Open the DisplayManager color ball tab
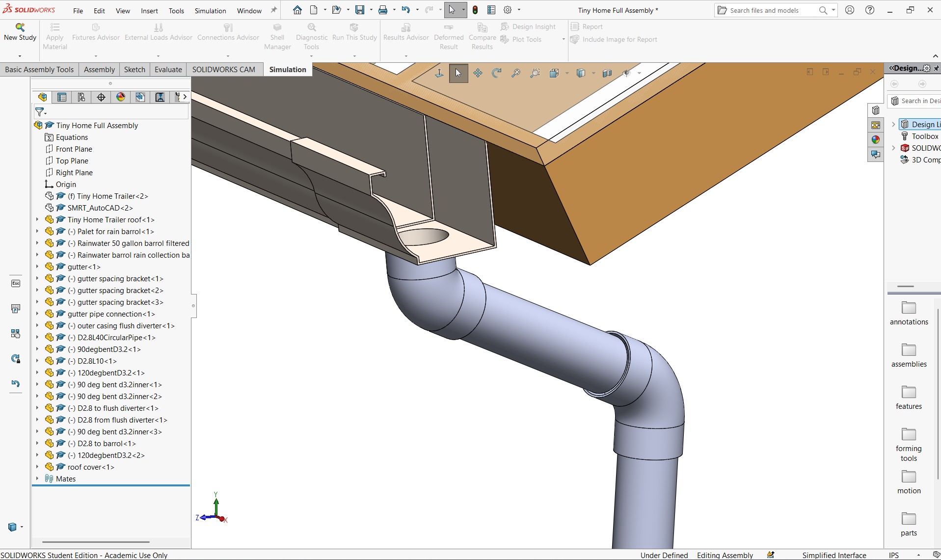The image size is (941, 560). (x=121, y=97)
